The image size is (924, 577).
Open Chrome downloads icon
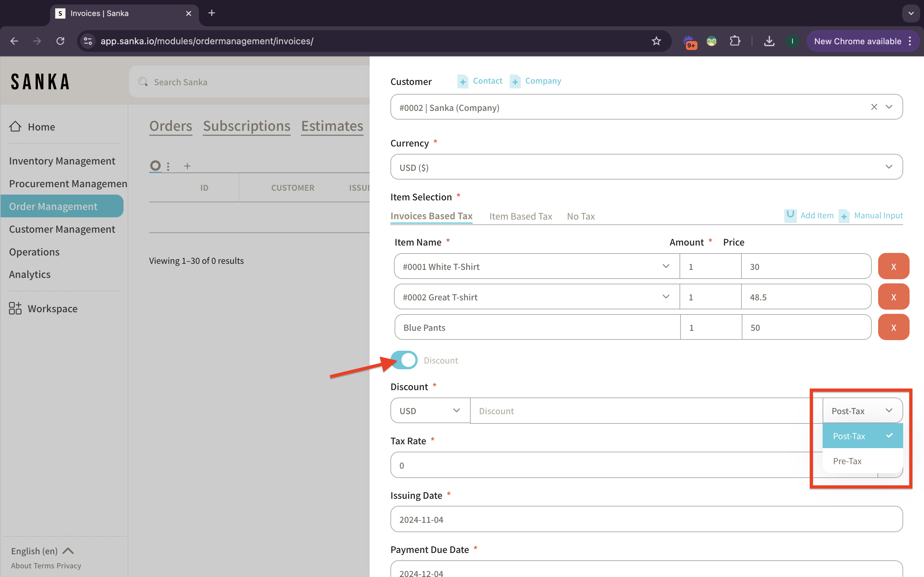[x=769, y=41]
